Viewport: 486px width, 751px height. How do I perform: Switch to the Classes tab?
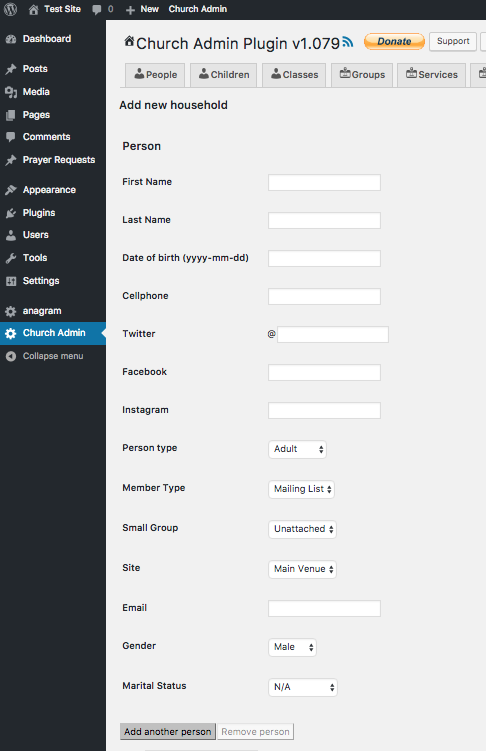tap(294, 75)
